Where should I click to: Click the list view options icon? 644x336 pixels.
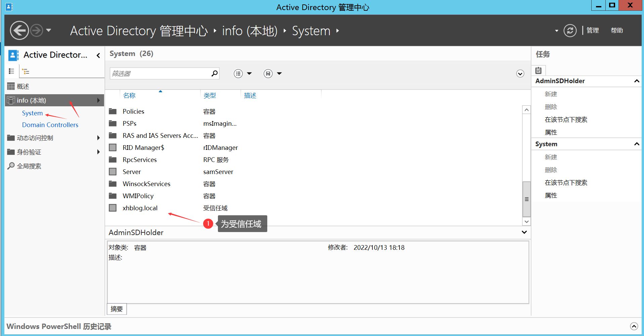pyautogui.click(x=238, y=73)
